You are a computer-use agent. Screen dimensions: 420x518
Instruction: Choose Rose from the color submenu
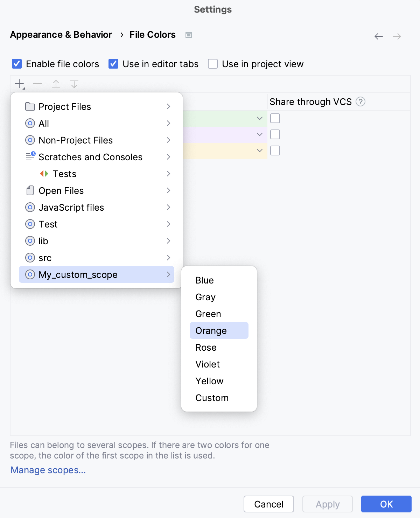206,348
